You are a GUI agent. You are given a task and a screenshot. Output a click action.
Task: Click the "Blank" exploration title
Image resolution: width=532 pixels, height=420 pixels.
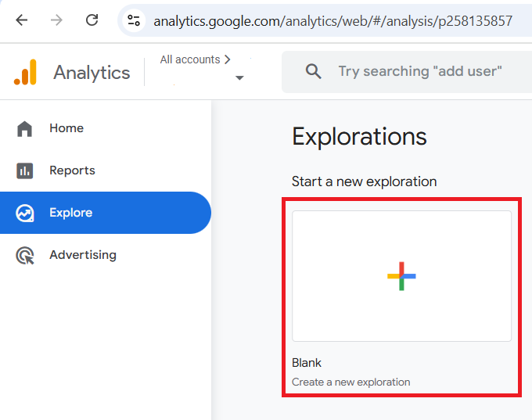(x=307, y=363)
